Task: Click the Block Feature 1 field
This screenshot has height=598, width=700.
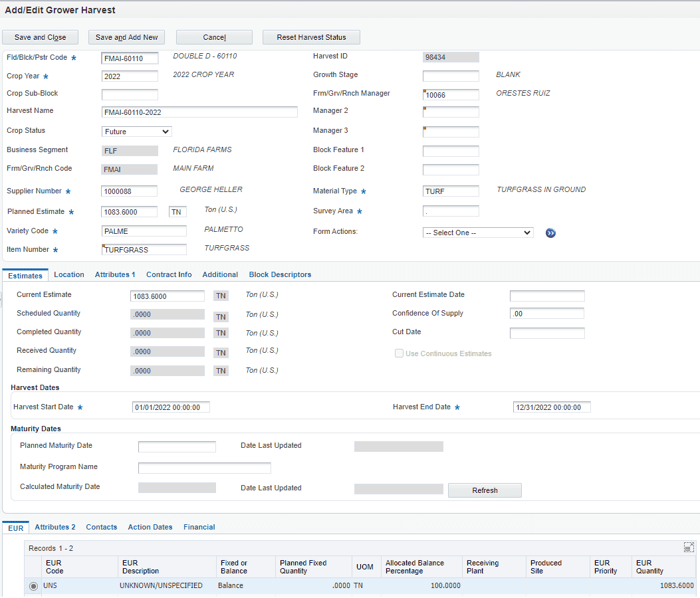Action: [x=451, y=151]
